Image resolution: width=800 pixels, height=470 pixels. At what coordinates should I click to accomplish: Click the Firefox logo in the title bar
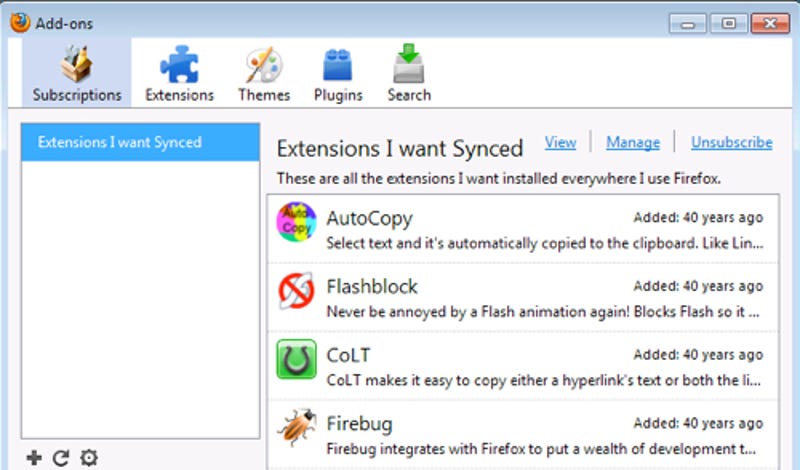click(20, 22)
